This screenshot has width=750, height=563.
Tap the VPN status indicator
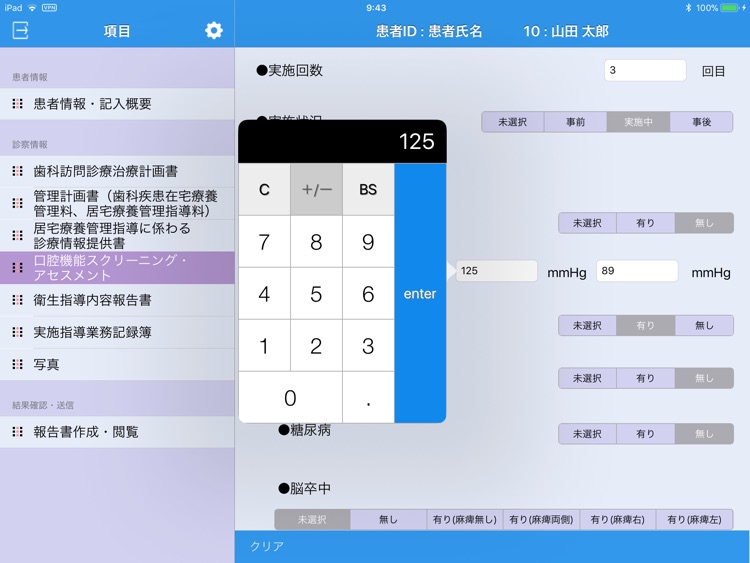pyautogui.click(x=49, y=8)
